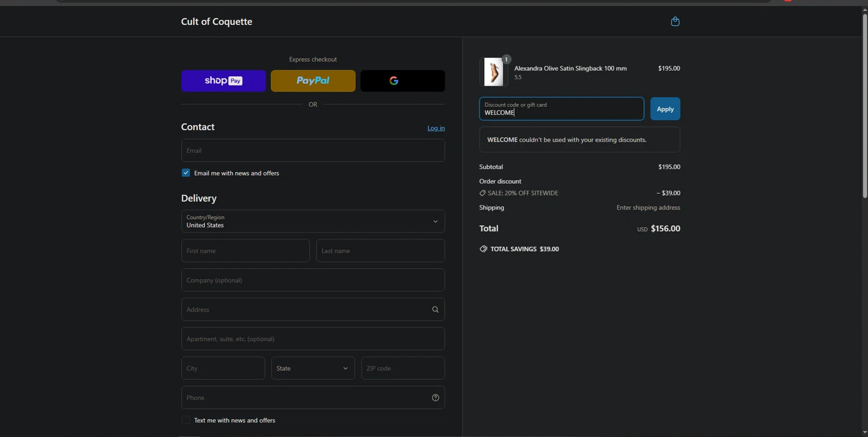Screen dimensions: 868x437
Task: Focus the ZIP code field
Action: tap(403, 368)
